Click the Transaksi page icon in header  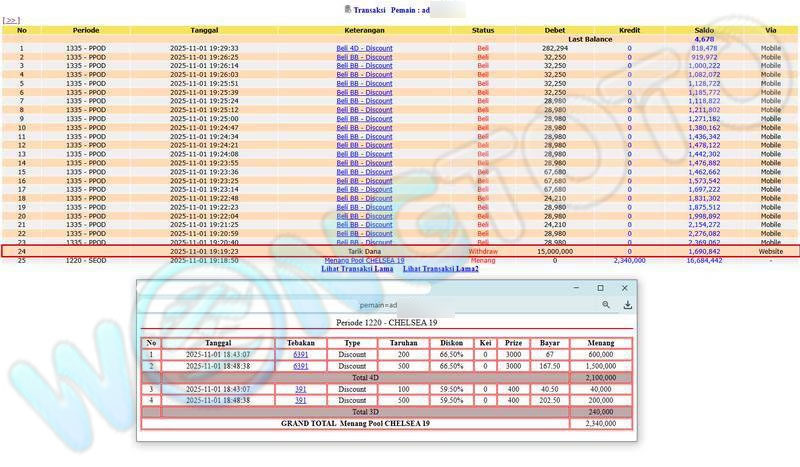[x=347, y=9]
